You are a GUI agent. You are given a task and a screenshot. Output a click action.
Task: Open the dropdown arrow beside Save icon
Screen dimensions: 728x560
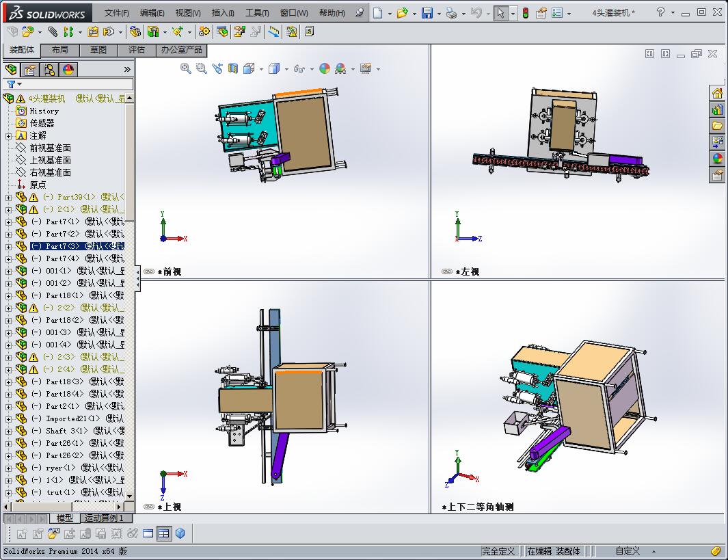(439, 14)
